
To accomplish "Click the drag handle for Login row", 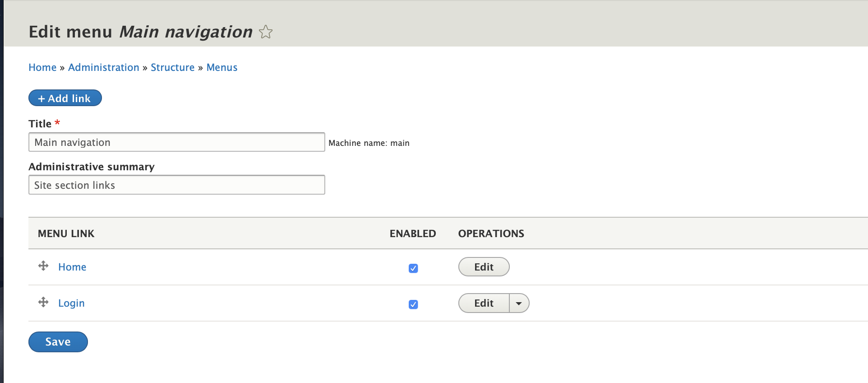I will (43, 302).
